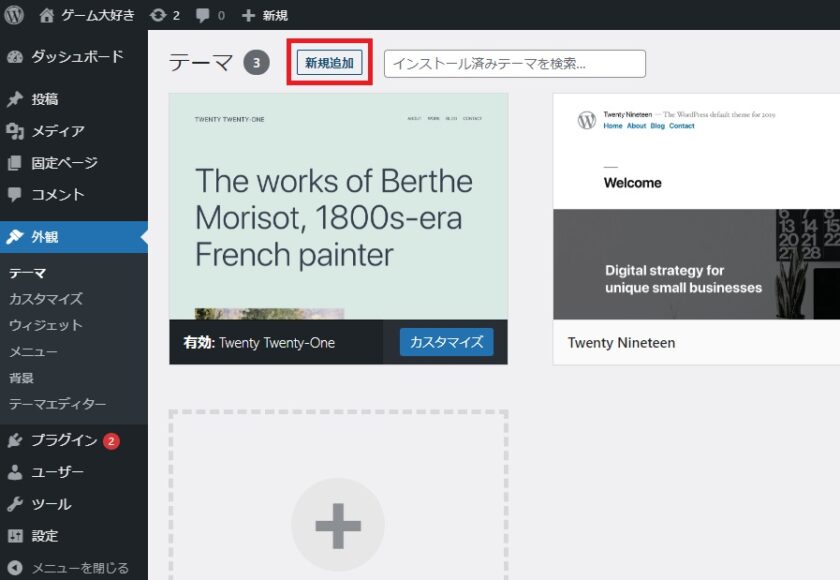
Task: Go to カスタマイズ submenu link
Action: [x=46, y=299]
